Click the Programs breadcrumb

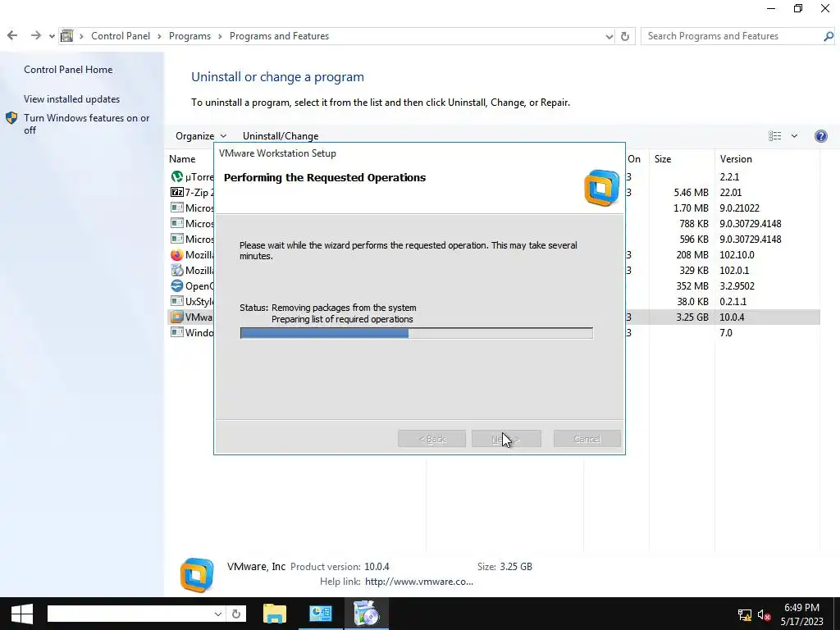click(189, 36)
